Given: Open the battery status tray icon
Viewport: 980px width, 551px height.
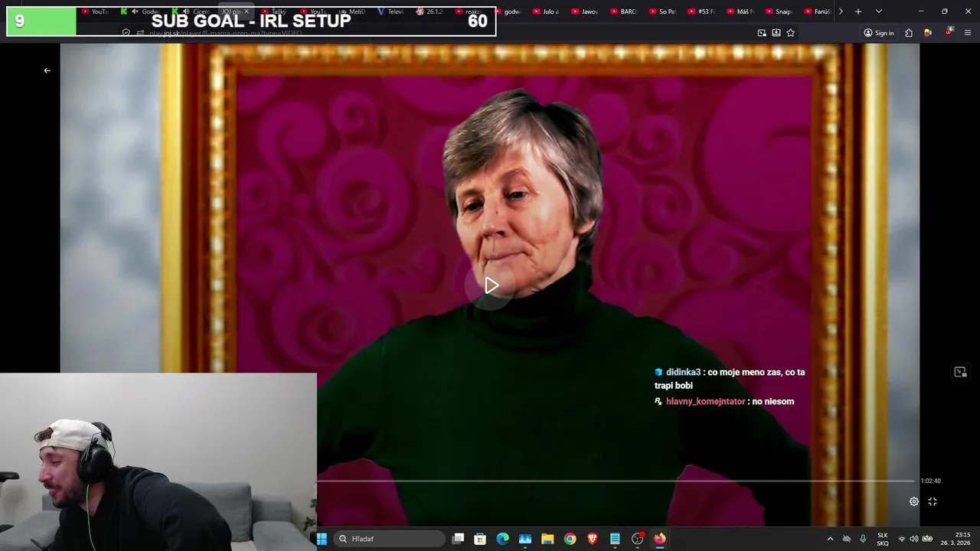Looking at the screenshot, I should [926, 539].
